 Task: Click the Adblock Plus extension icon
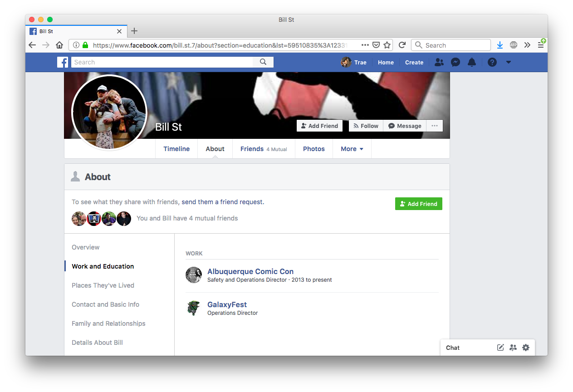pos(514,45)
